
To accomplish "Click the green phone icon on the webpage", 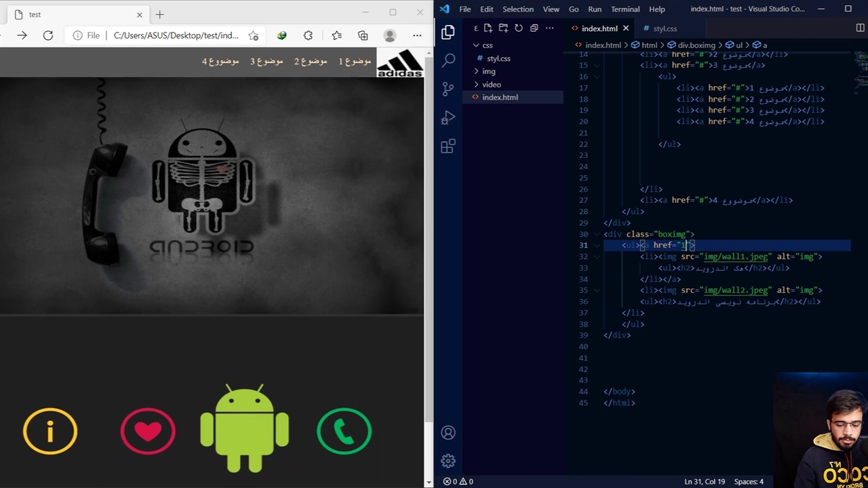I will [344, 431].
